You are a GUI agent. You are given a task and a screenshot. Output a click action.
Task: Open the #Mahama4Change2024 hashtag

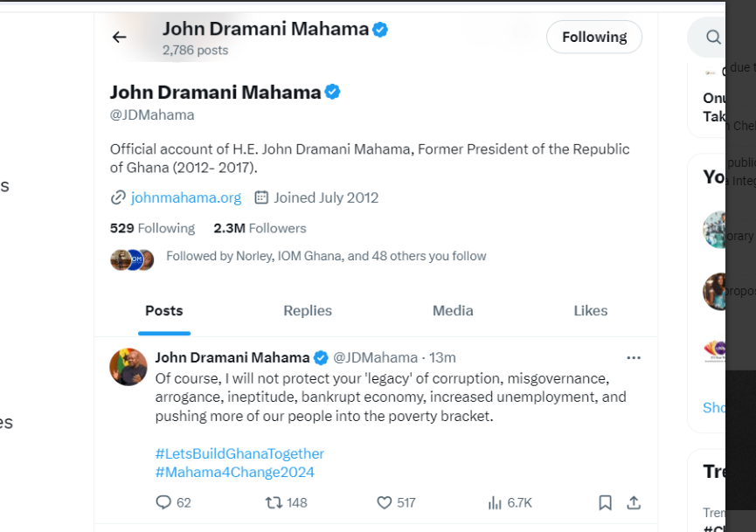[x=234, y=472]
